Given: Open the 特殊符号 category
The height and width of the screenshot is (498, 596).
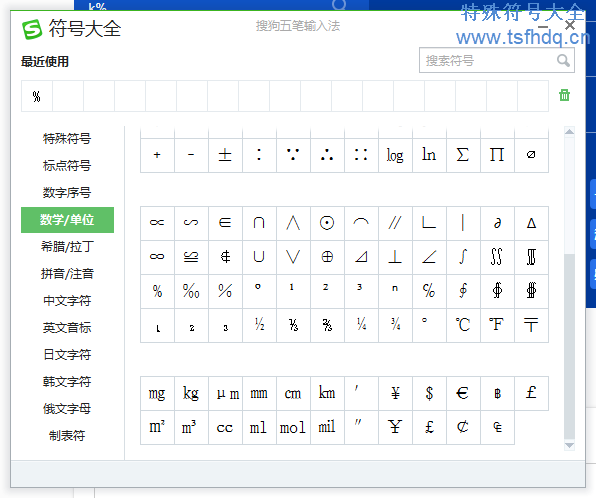Looking at the screenshot, I should (67, 139).
